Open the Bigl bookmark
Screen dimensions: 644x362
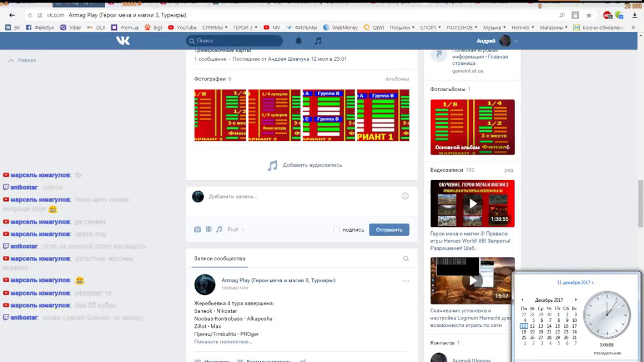click(x=153, y=28)
